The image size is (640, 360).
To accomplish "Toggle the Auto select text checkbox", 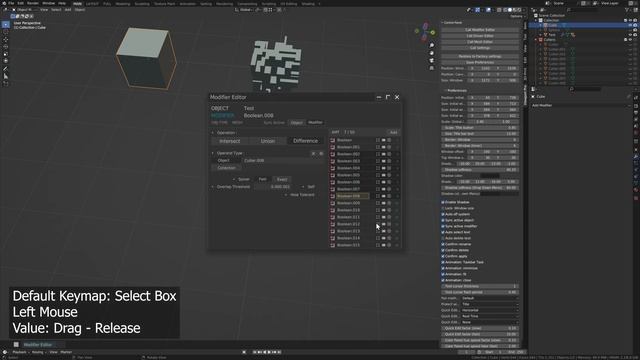I will [x=443, y=232].
